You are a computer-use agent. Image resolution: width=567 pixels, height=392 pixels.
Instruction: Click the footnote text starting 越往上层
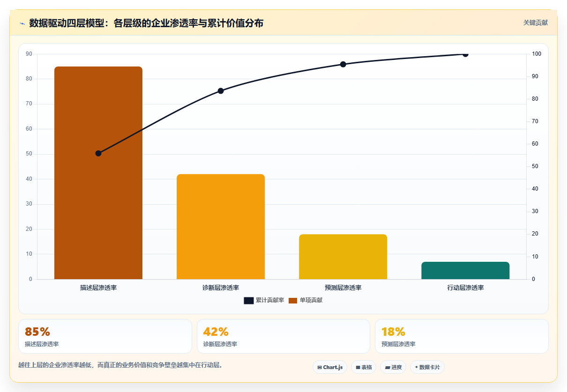click(x=120, y=365)
